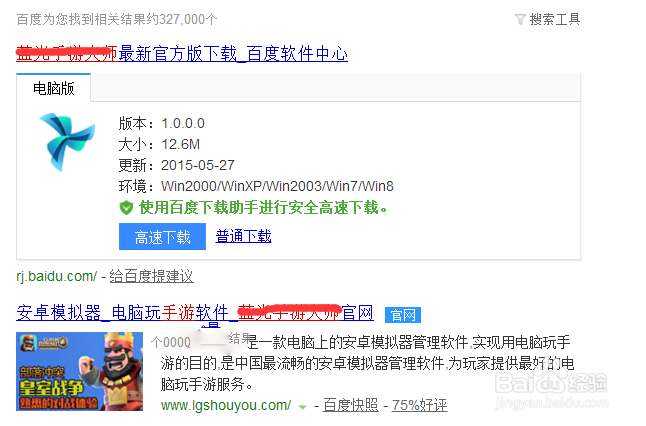
Task: Open the rj.baidu.com/ green URL
Action: coord(57,276)
